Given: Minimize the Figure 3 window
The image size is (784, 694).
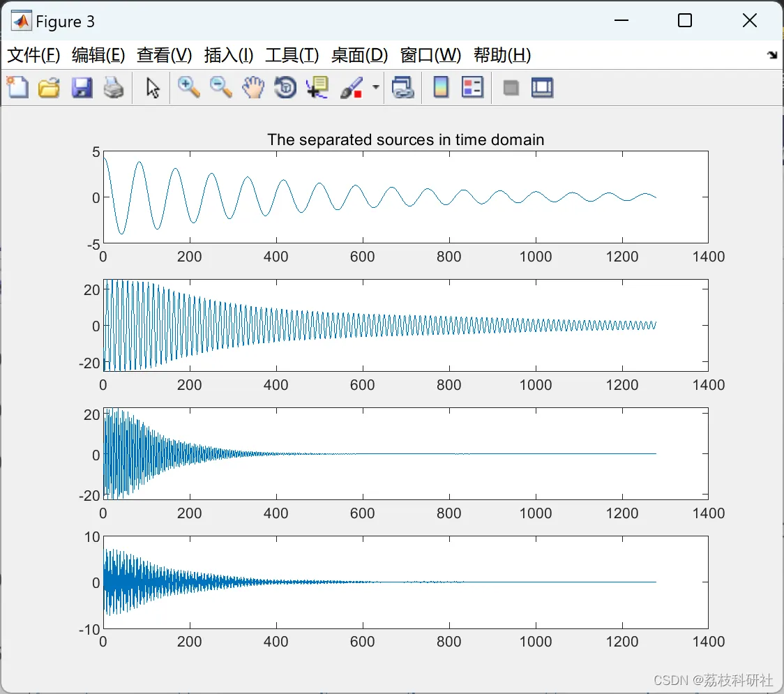Looking at the screenshot, I should [621, 20].
